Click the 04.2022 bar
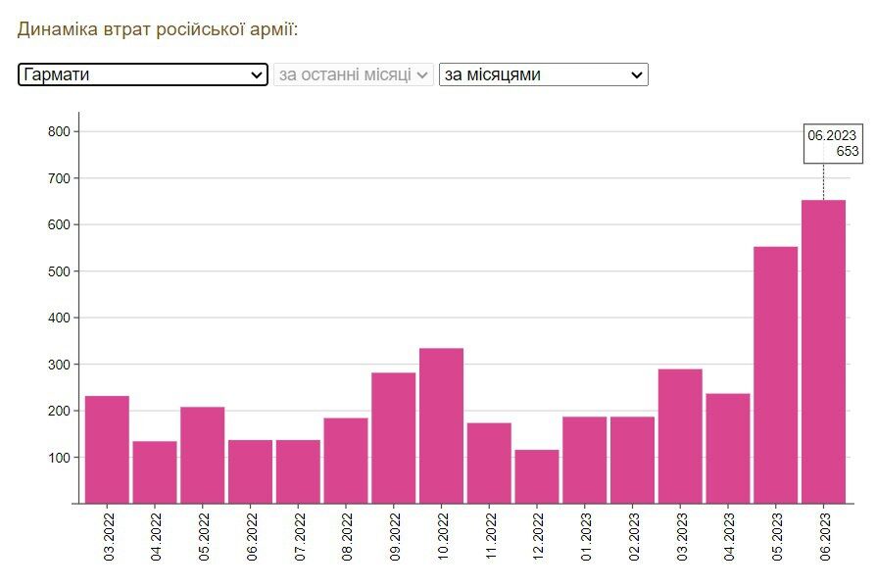The height and width of the screenshot is (588, 876). pos(155,472)
